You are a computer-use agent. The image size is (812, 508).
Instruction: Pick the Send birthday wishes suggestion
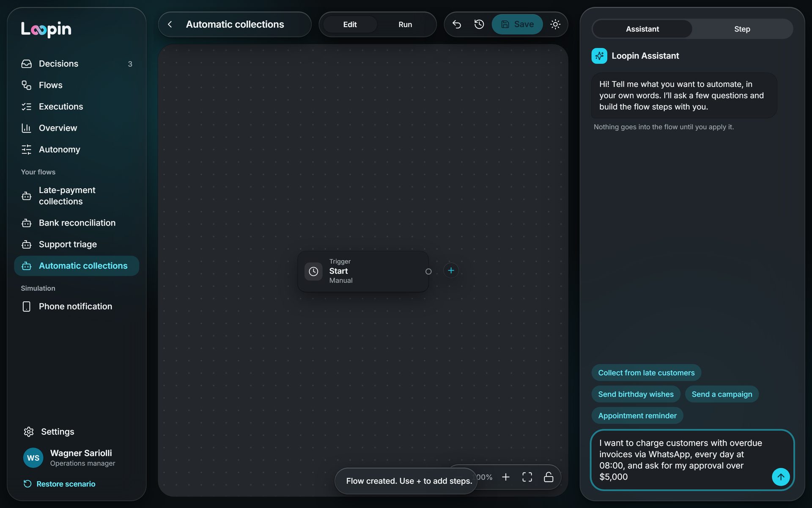(636, 395)
